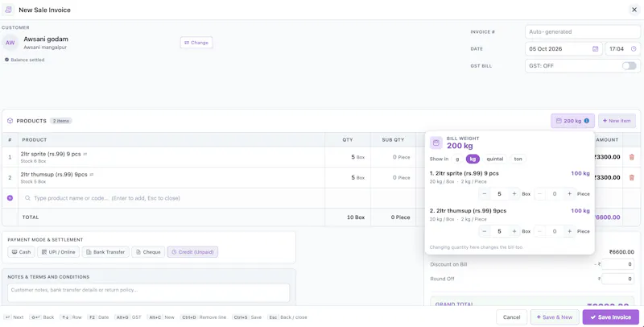This screenshot has width=644, height=327.
Task: Click the 2ltr thumsup (rs.99) 9pcs product name
Action: 54,175
